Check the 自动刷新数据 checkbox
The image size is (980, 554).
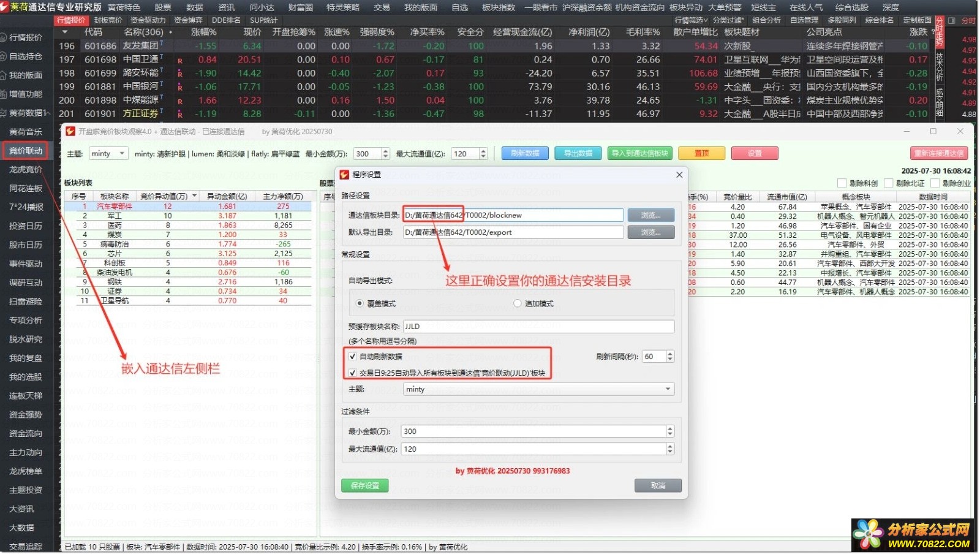tap(352, 356)
